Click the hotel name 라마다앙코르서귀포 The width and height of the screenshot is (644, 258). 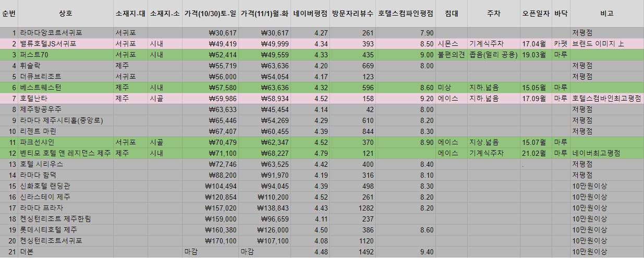pyautogui.click(x=66, y=33)
